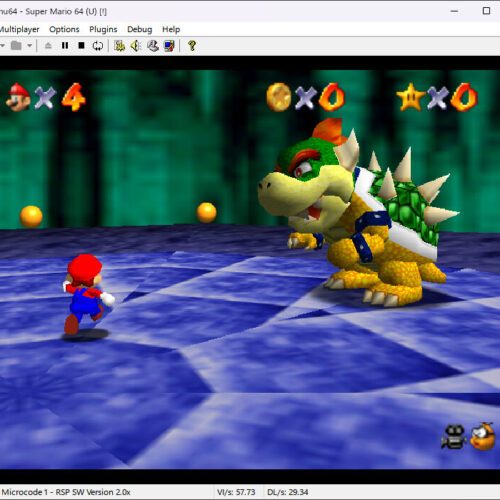The height and width of the screenshot is (500, 500).
Task: Click the "Super Mario 64 (U) [!]" window title
Action: (66, 12)
